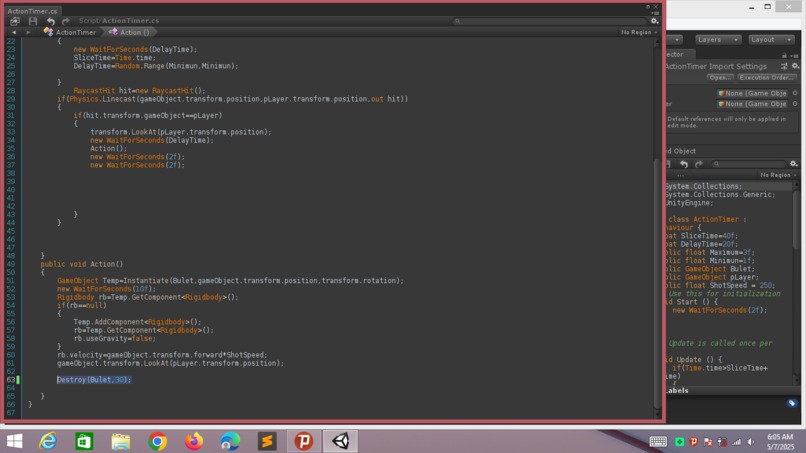Screen dimensions: 806x453
Task: Click the second None (Game Object) field
Action: point(753,104)
